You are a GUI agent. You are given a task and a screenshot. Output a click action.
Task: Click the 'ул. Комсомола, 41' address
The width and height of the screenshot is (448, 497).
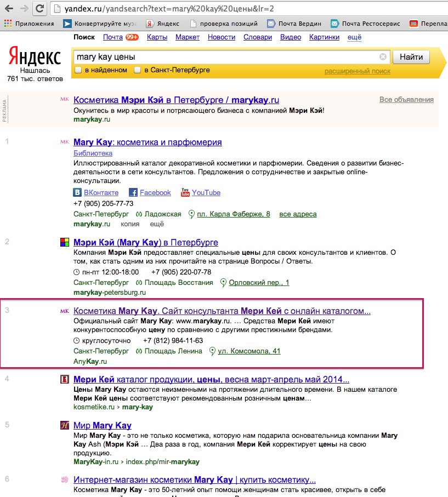coord(249,351)
